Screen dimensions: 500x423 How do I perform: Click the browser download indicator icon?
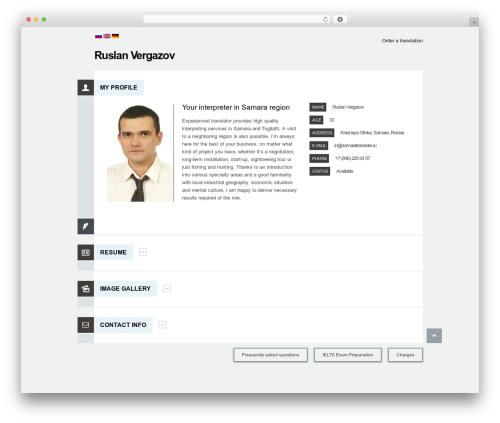point(340,19)
